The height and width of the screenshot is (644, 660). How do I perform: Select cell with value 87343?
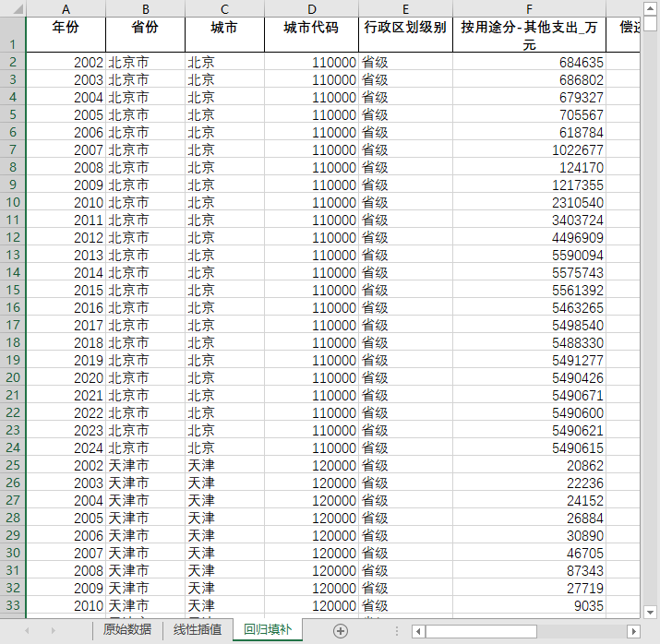tap(530, 570)
